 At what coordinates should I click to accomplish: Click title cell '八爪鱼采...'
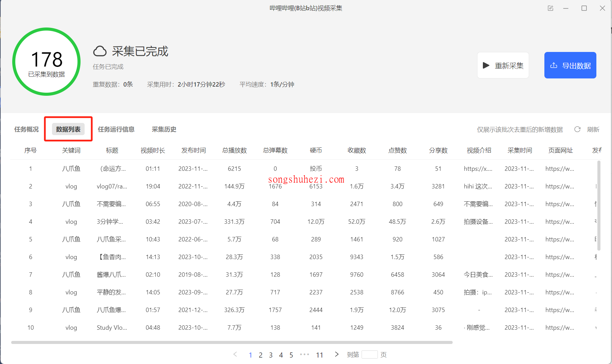(x=111, y=239)
